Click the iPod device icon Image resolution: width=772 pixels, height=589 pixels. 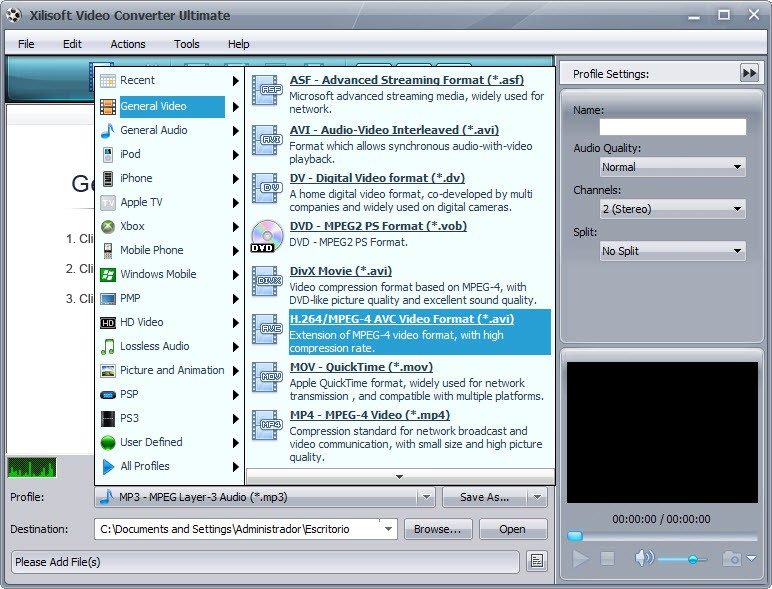pos(108,155)
